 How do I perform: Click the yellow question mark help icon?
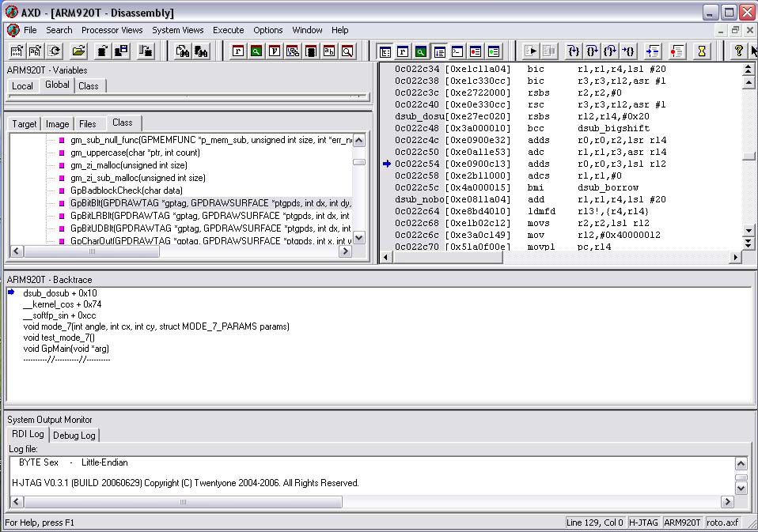[738, 51]
